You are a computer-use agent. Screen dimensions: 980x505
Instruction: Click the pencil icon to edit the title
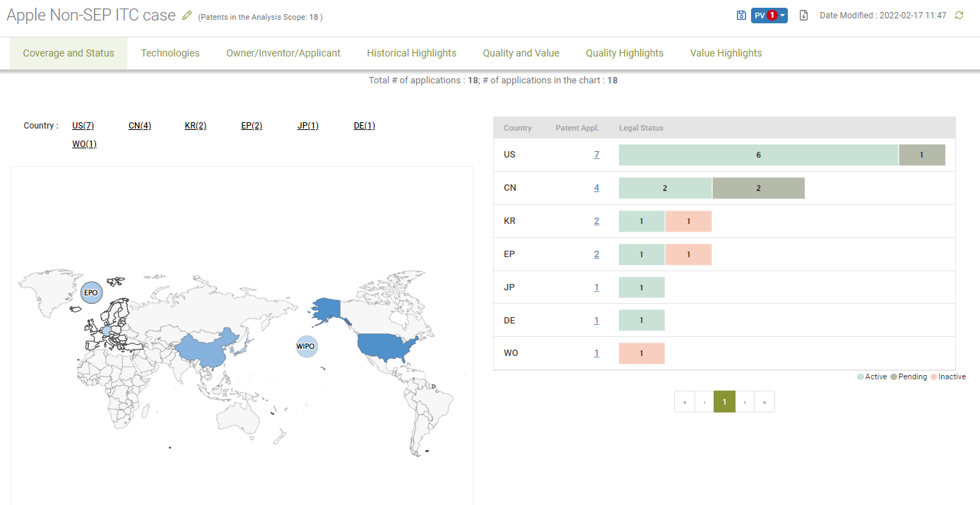click(x=187, y=15)
